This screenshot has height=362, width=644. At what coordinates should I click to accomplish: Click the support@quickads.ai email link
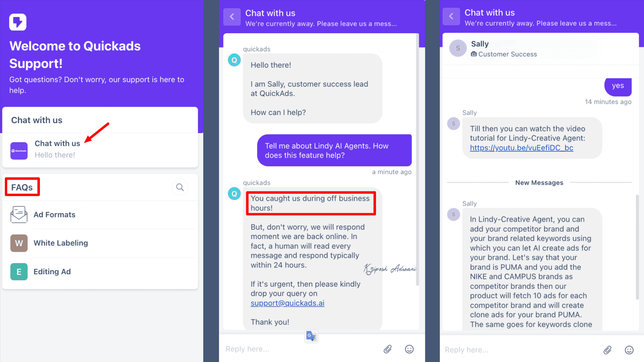click(287, 303)
